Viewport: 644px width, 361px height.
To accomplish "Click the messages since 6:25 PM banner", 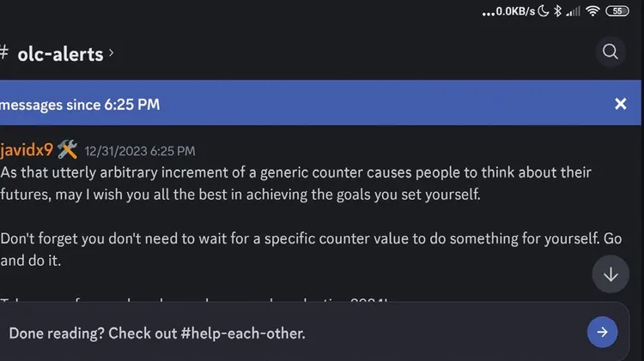I will click(320, 103).
